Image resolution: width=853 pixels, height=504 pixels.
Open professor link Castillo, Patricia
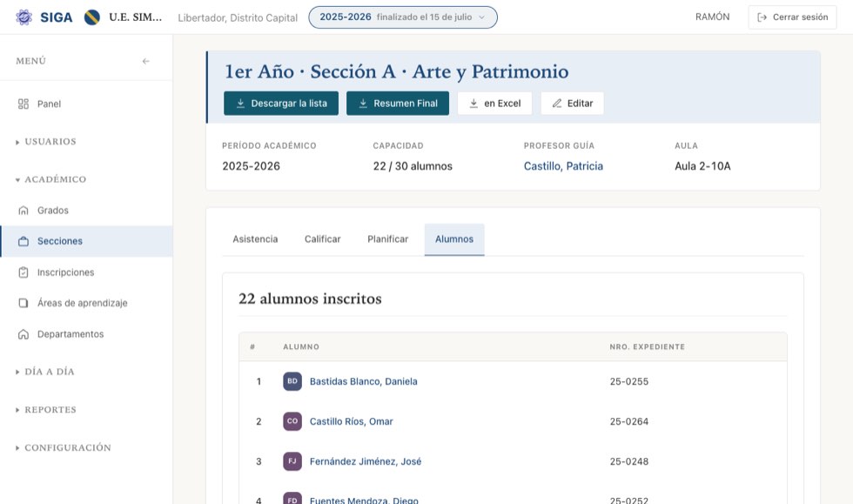(563, 166)
